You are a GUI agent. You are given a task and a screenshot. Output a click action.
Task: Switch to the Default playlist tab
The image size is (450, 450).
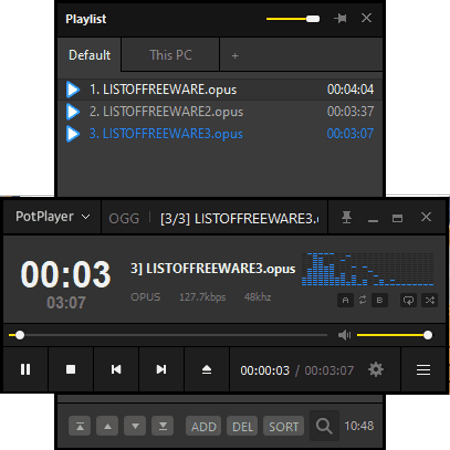point(89,55)
